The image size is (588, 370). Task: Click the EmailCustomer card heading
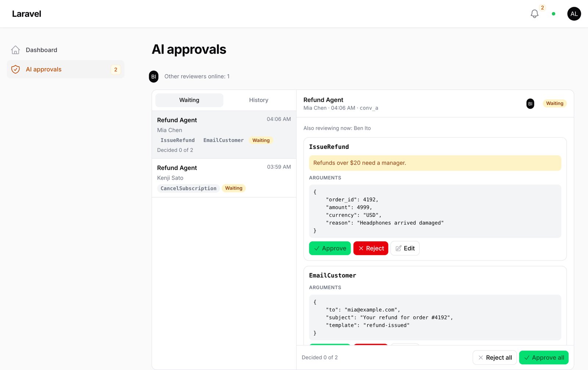click(333, 276)
